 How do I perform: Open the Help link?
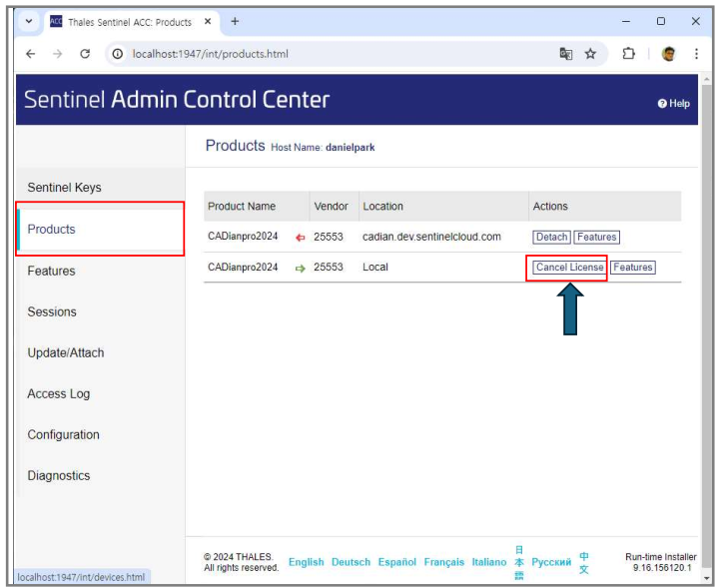pos(673,104)
